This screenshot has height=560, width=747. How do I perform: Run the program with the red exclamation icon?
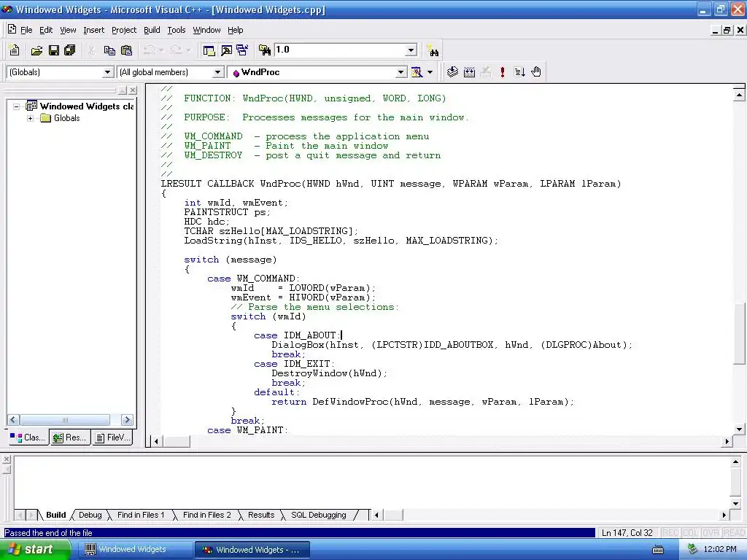coord(502,72)
